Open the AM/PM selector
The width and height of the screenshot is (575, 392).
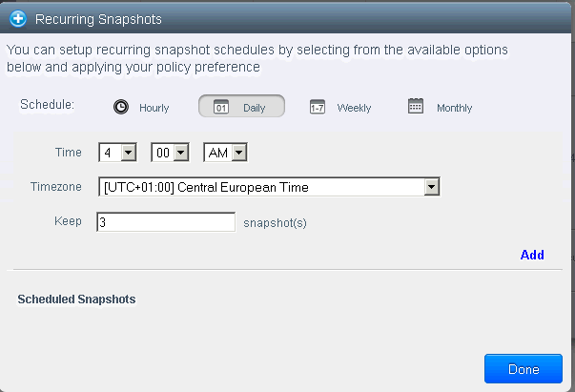226,152
